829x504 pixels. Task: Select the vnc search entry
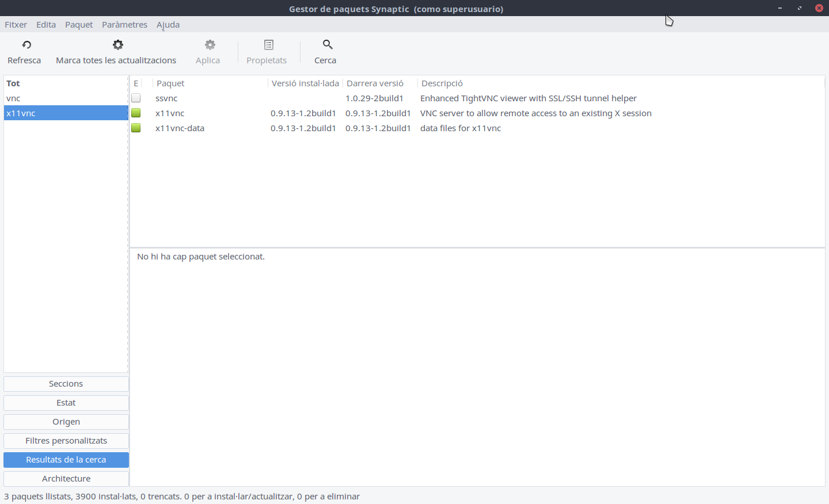[x=13, y=98]
